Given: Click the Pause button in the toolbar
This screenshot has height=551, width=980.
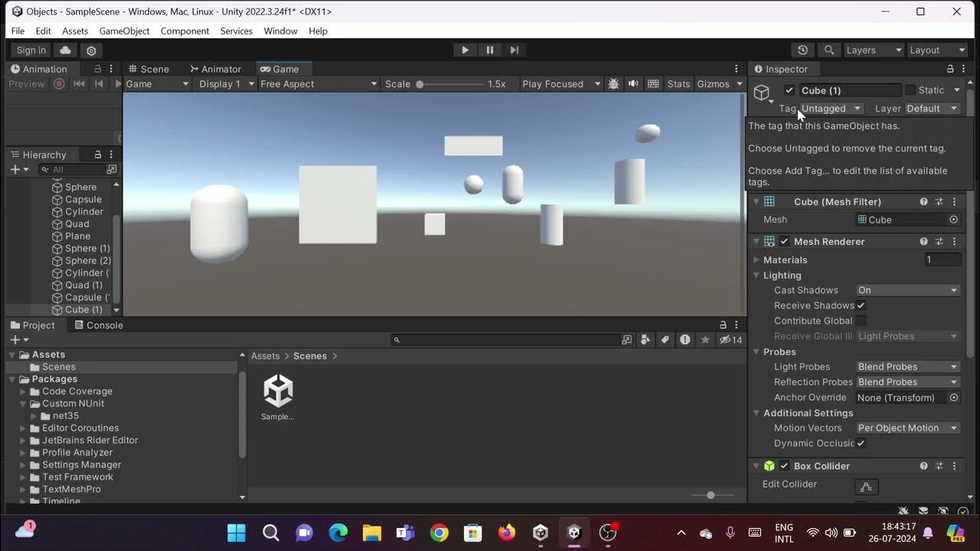Looking at the screenshot, I should (490, 50).
